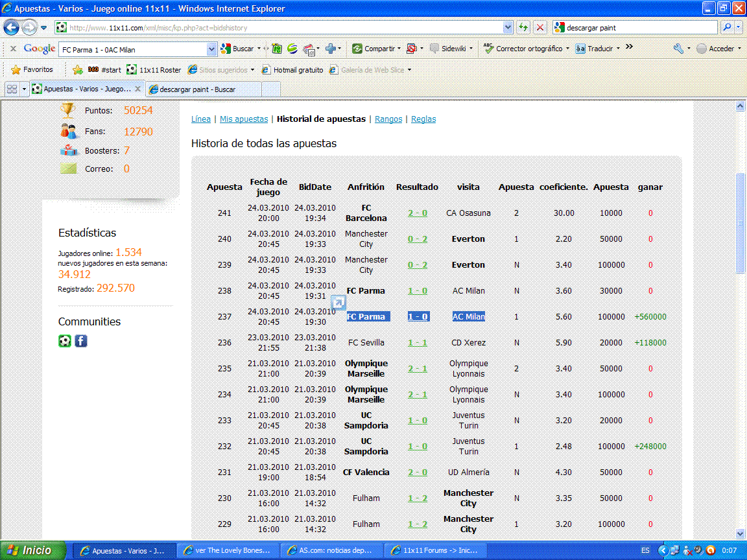Click the Facebook community icon

pos(81,341)
